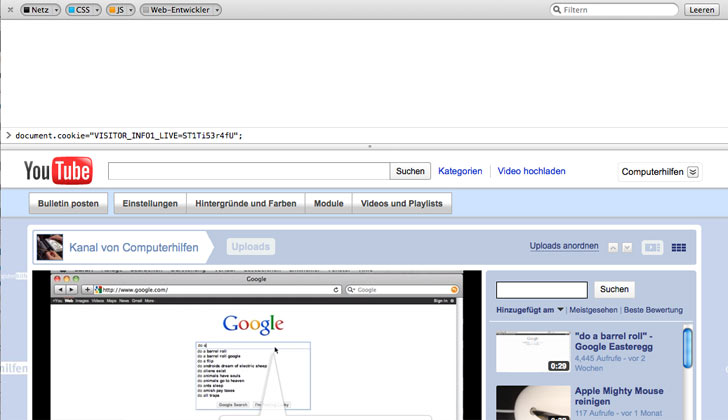Open the do a barrel roll video thumbnail
Image resolution: width=728 pixels, height=420 pixels.
(533, 352)
